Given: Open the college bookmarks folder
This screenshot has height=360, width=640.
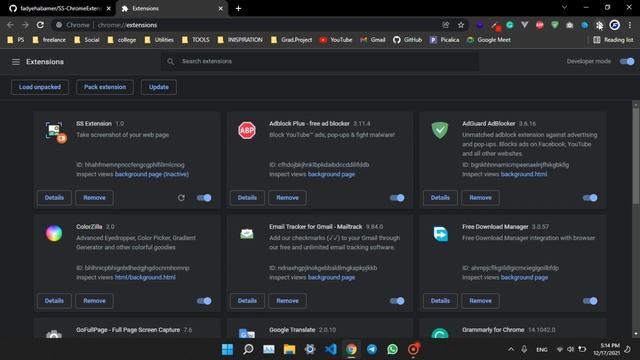Looking at the screenshot, I should point(122,40).
